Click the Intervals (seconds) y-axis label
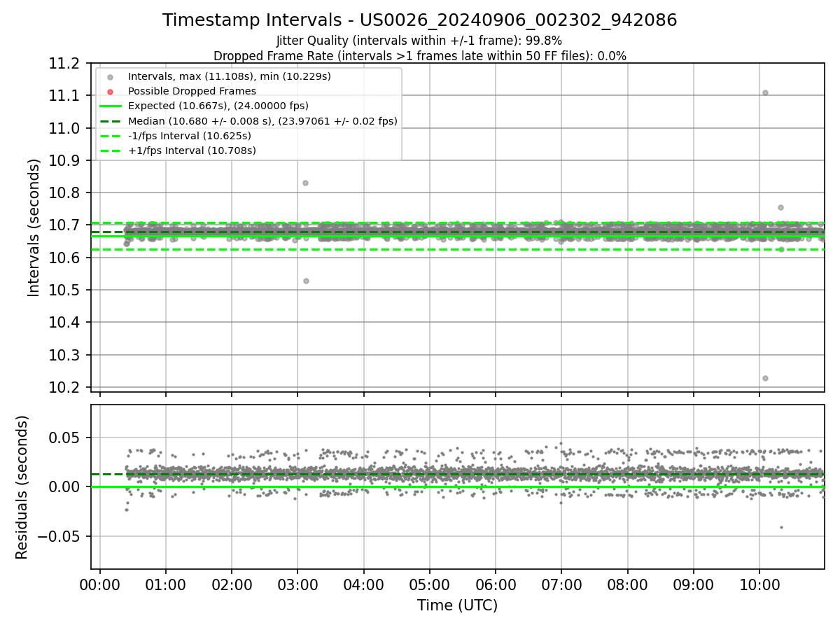Image resolution: width=840 pixels, height=630 pixels. pos(34,227)
